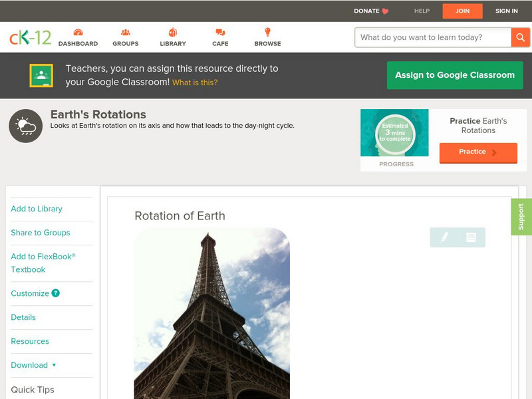The height and width of the screenshot is (399, 532).
Task: Click the Customize link
Action: 30,293
